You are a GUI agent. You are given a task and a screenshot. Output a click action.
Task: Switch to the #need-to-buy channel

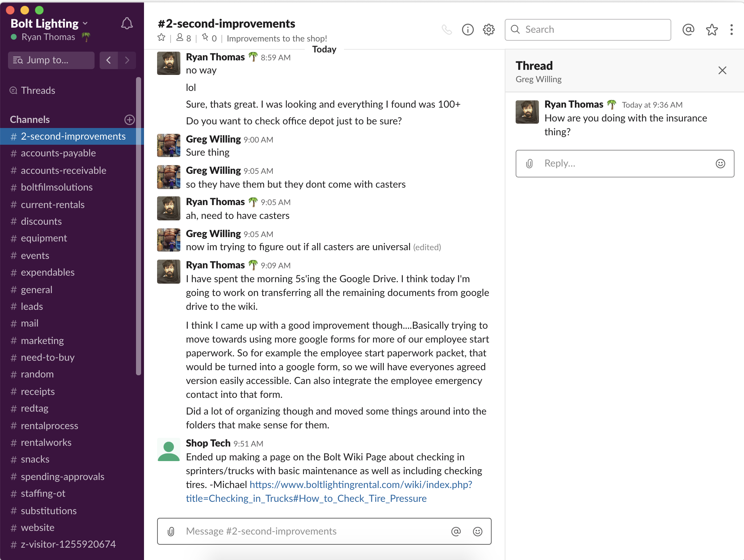47,357
